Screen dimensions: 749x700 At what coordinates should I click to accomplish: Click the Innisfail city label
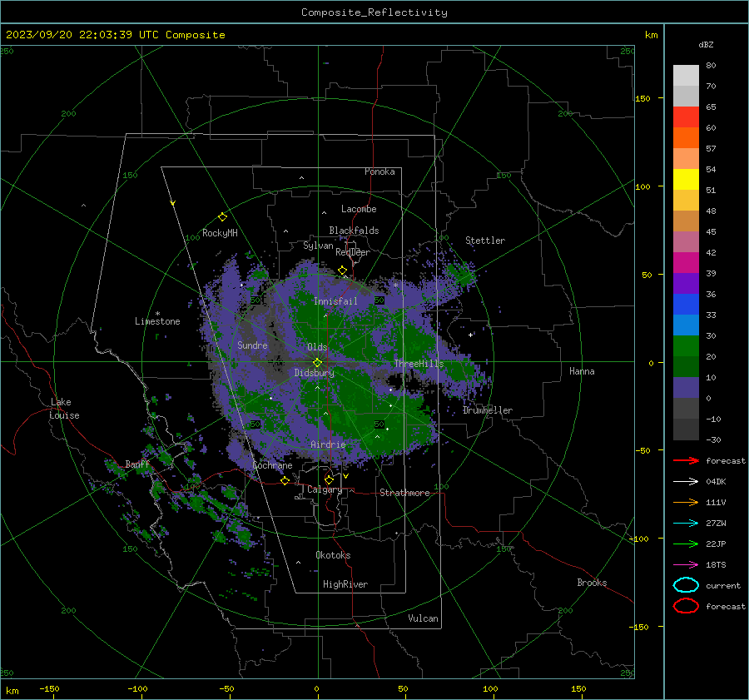335,301
